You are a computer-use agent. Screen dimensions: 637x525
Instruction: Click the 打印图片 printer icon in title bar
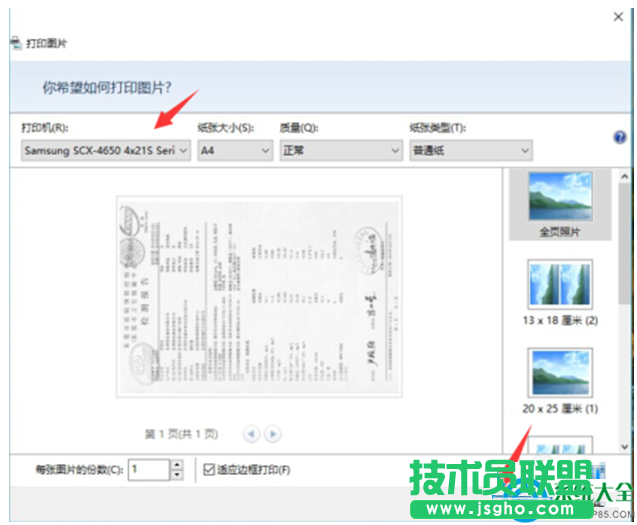[x=14, y=44]
